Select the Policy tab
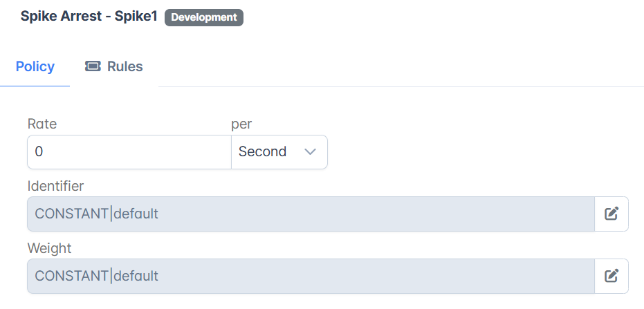 (x=35, y=66)
